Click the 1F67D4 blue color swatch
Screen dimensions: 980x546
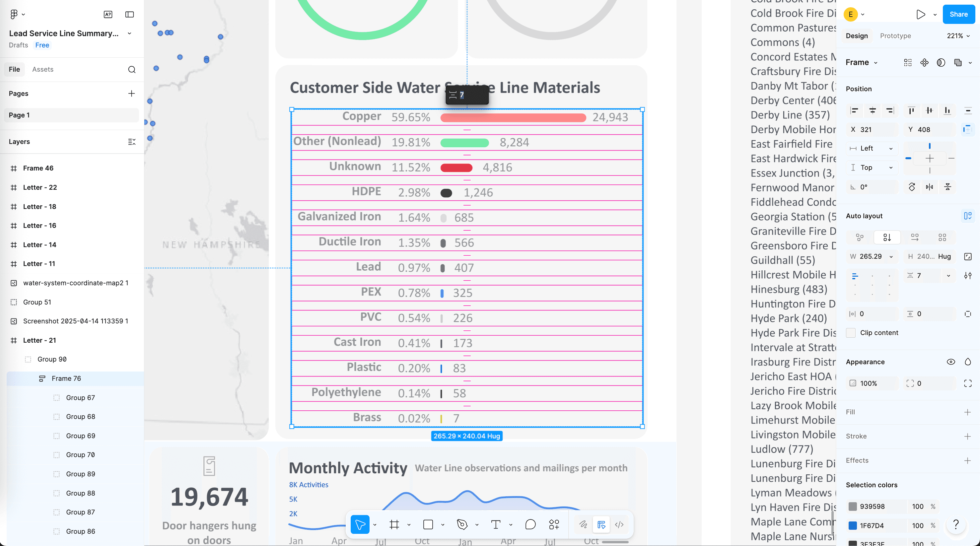tap(853, 525)
